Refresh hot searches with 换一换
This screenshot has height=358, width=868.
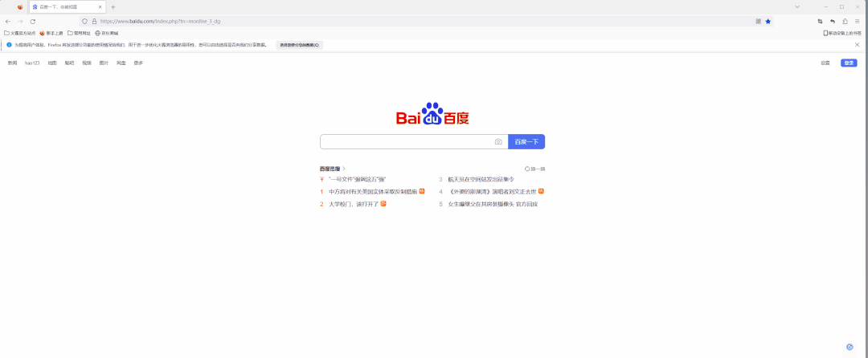click(534, 169)
